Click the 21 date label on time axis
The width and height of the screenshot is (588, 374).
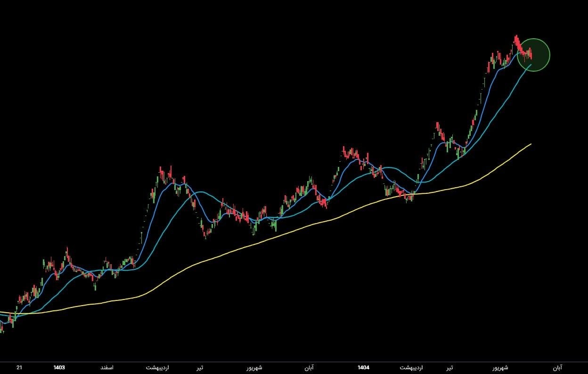click(x=19, y=368)
